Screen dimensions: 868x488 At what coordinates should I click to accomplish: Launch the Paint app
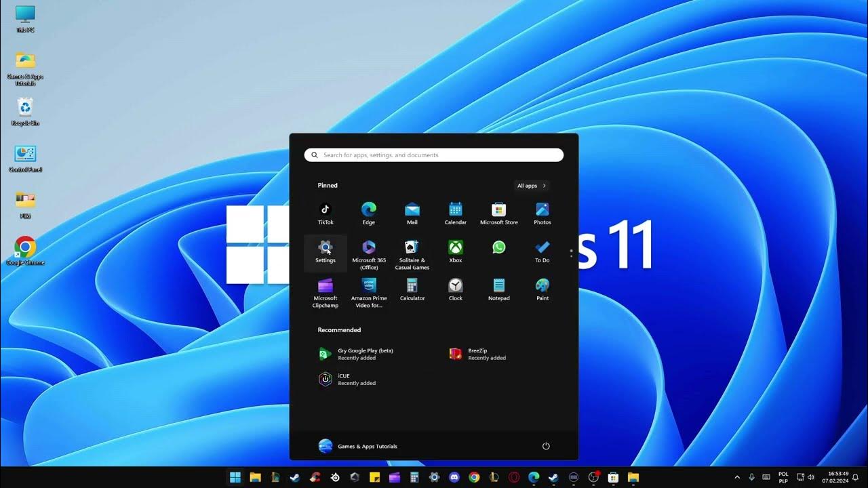point(542,289)
